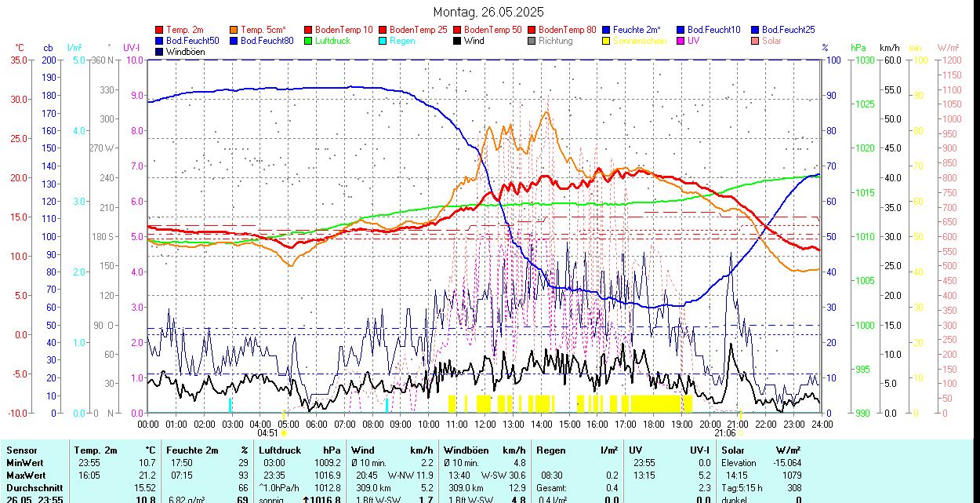Click the Regen table header
Image resolution: width=980 pixels, height=503 pixels.
tap(552, 450)
